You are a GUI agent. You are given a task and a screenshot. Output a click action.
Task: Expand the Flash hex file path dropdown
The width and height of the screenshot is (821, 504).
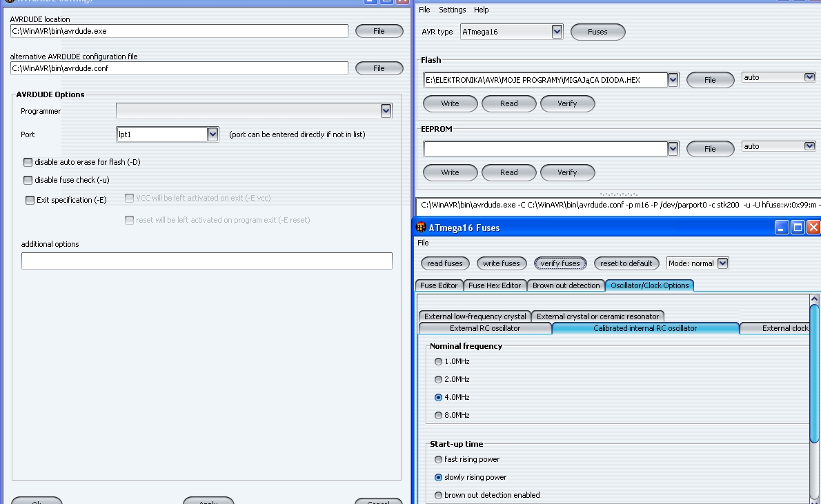[x=673, y=80]
